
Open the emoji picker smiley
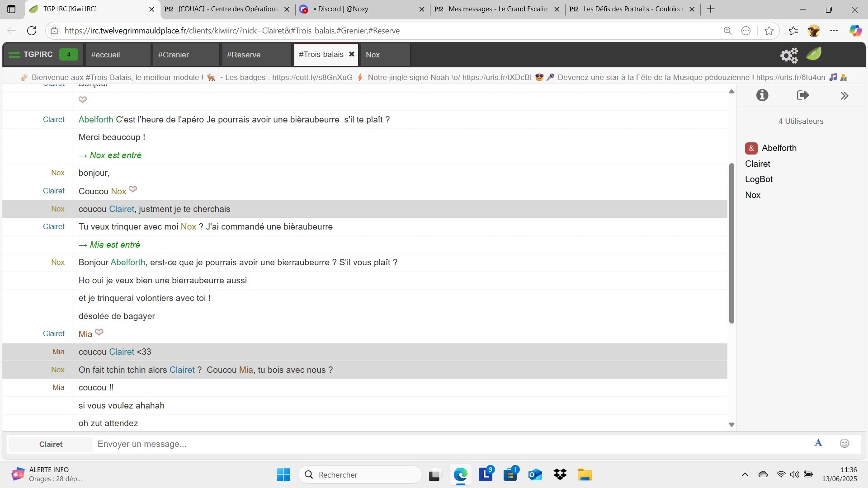844,443
